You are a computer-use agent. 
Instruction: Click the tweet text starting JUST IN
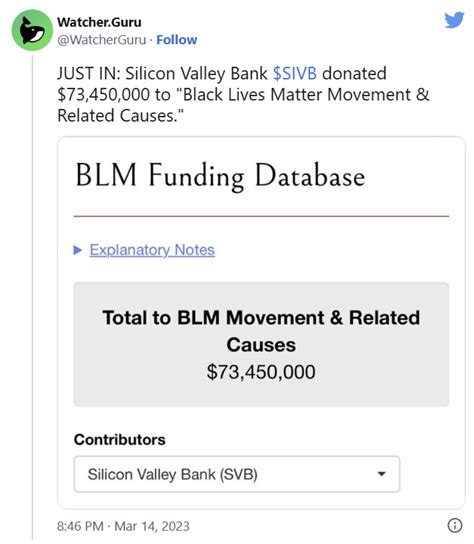click(243, 94)
